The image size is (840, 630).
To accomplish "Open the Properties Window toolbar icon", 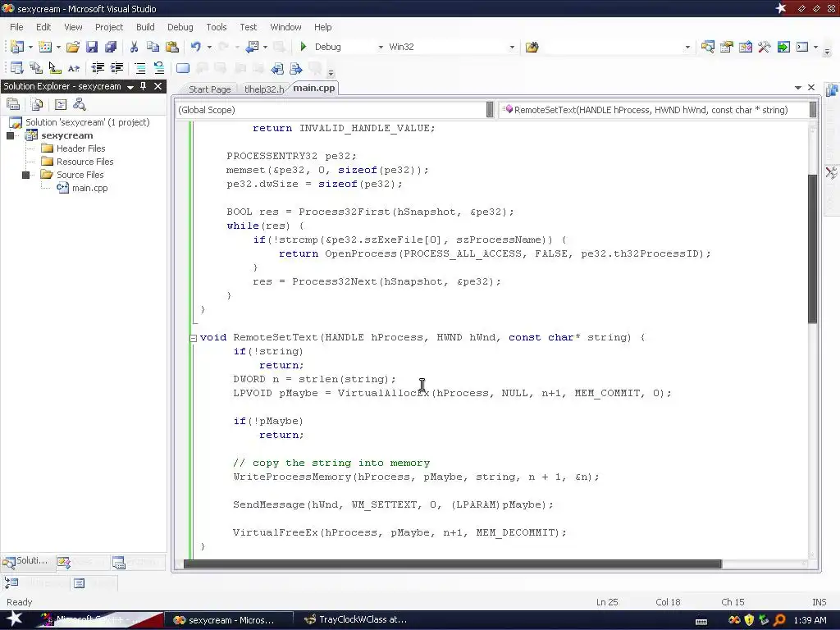I will click(727, 47).
